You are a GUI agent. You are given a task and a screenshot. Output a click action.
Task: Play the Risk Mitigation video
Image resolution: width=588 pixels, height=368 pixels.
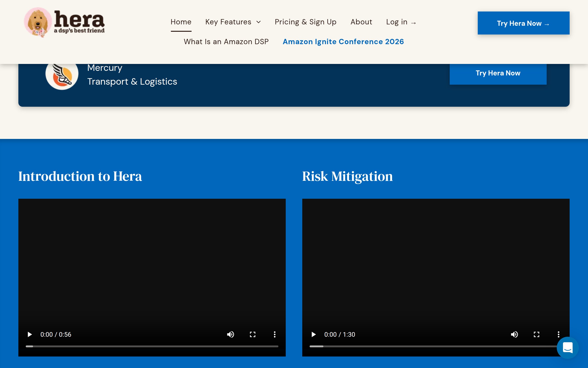(x=314, y=334)
